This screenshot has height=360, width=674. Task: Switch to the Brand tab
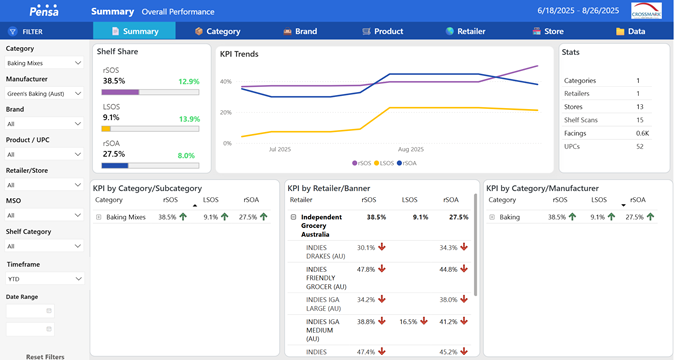point(300,31)
